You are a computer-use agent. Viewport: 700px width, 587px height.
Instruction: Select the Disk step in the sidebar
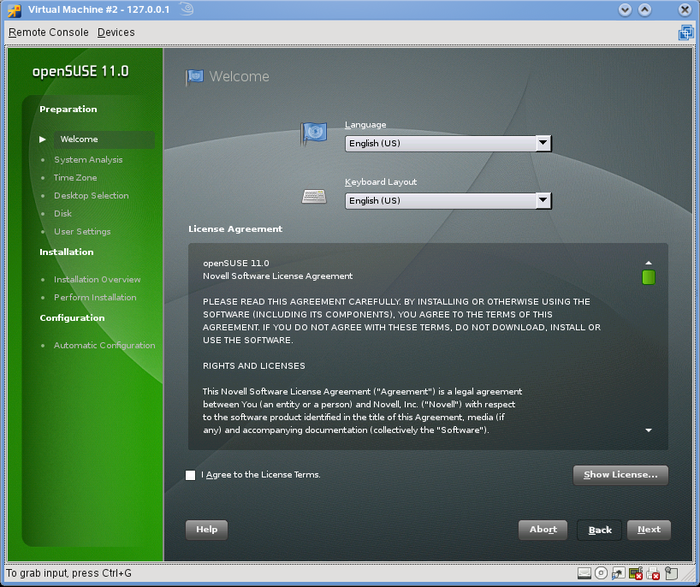(63, 213)
